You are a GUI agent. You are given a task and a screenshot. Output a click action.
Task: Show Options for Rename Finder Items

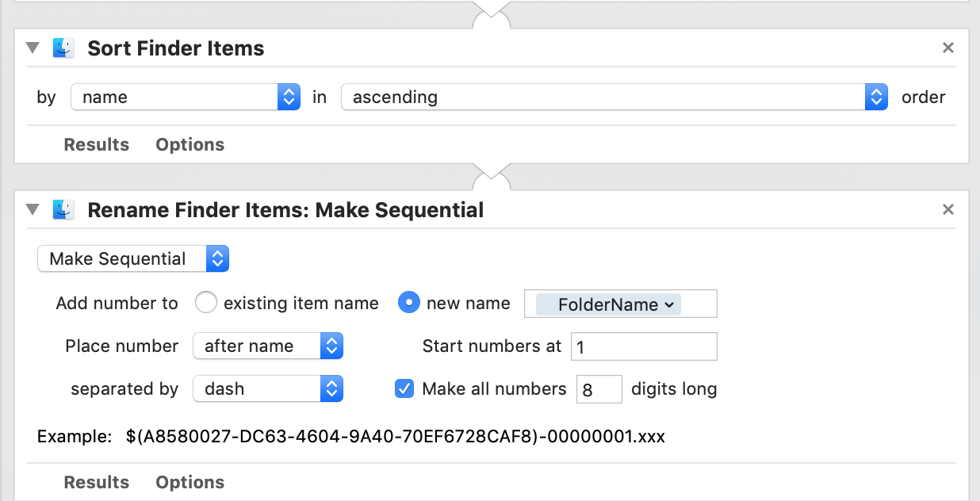pos(189,483)
